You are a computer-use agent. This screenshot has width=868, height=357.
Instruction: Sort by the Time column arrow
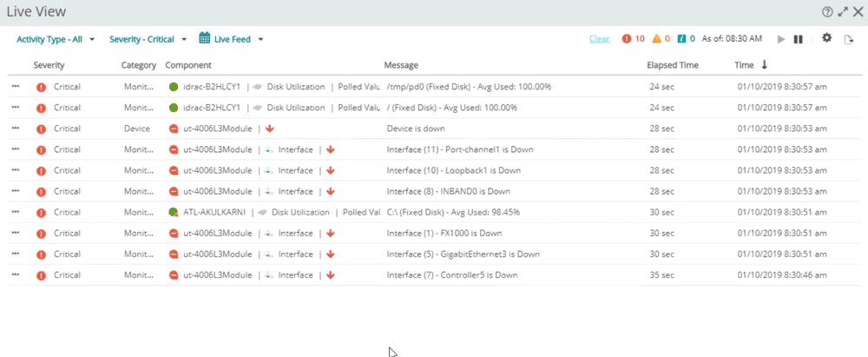pos(765,65)
